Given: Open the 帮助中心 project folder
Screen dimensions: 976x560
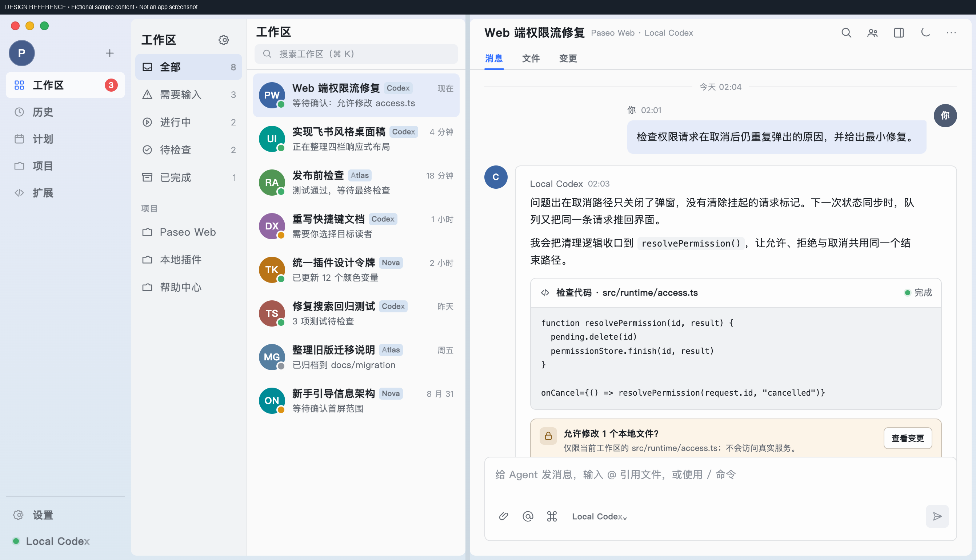Looking at the screenshot, I should point(188,287).
